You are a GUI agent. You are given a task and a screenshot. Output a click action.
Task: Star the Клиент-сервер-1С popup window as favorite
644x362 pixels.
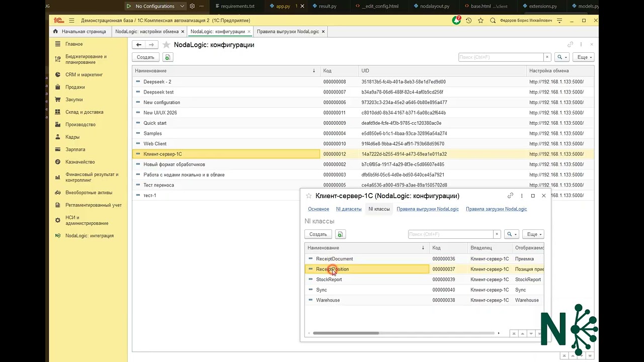point(309,196)
